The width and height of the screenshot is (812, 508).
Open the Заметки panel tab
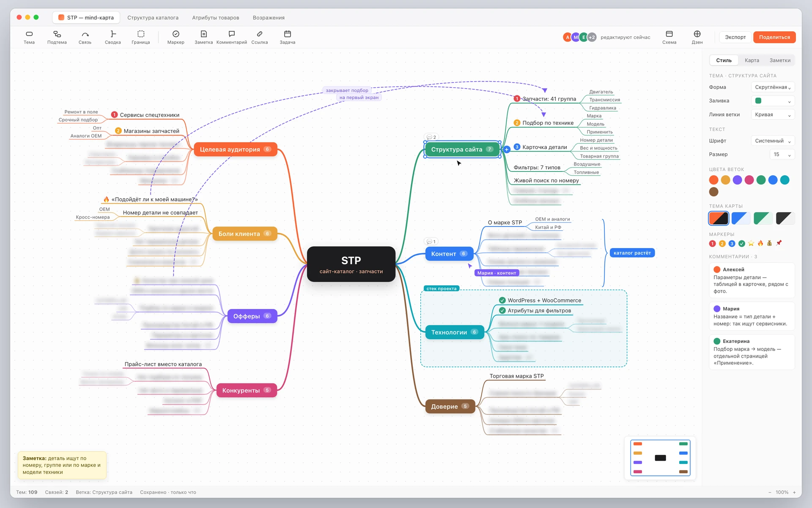(x=780, y=60)
